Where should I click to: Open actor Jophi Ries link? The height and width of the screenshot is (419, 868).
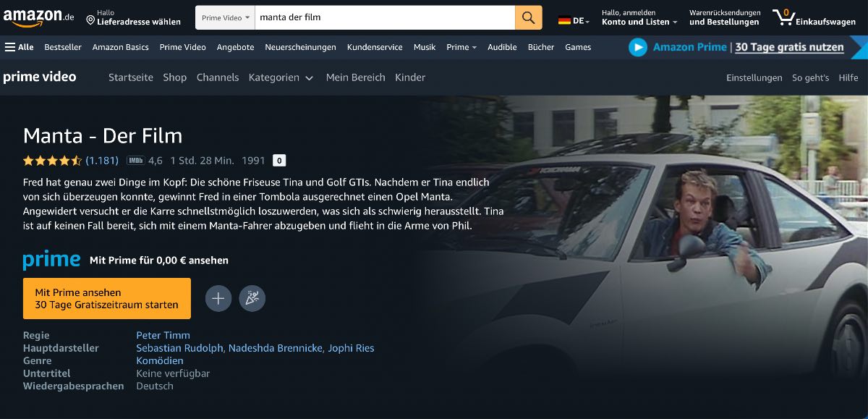(x=352, y=348)
